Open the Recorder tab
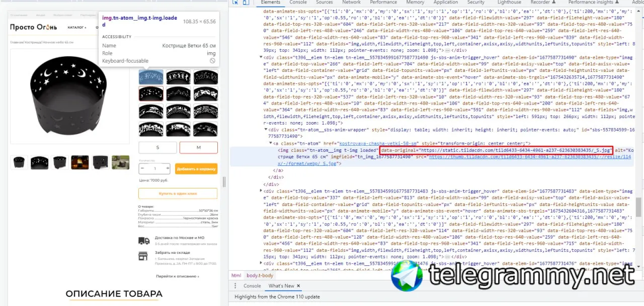 (x=542, y=3)
